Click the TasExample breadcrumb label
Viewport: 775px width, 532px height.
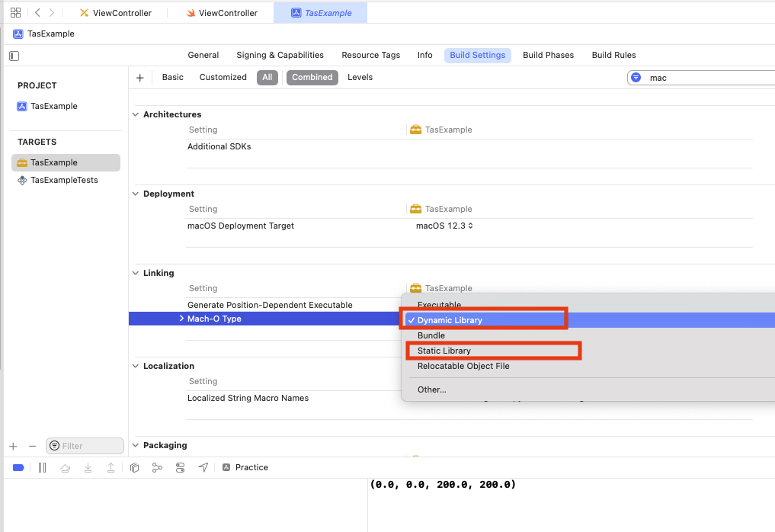[51, 34]
